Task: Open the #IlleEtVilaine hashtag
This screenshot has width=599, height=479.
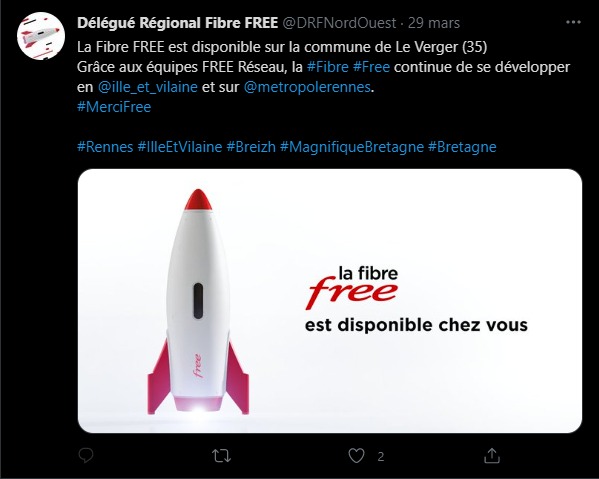Action: (x=180, y=147)
